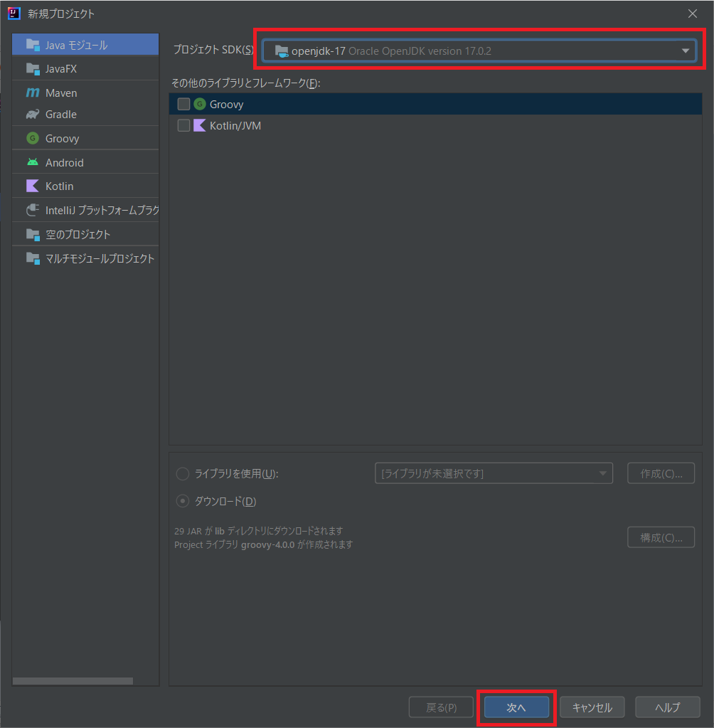Image resolution: width=714 pixels, height=728 pixels.
Task: Open the ライブラリが未選択です combo box
Action: (494, 473)
